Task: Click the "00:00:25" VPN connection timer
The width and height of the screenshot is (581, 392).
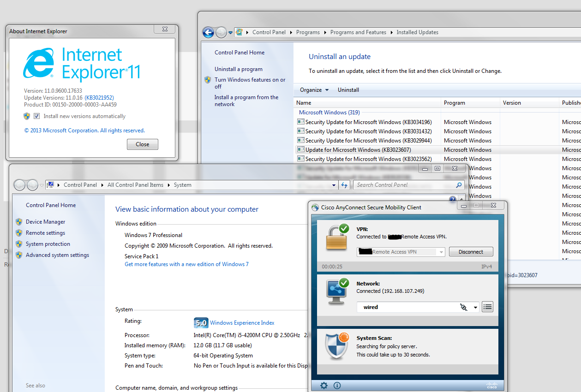Action: [x=332, y=267]
